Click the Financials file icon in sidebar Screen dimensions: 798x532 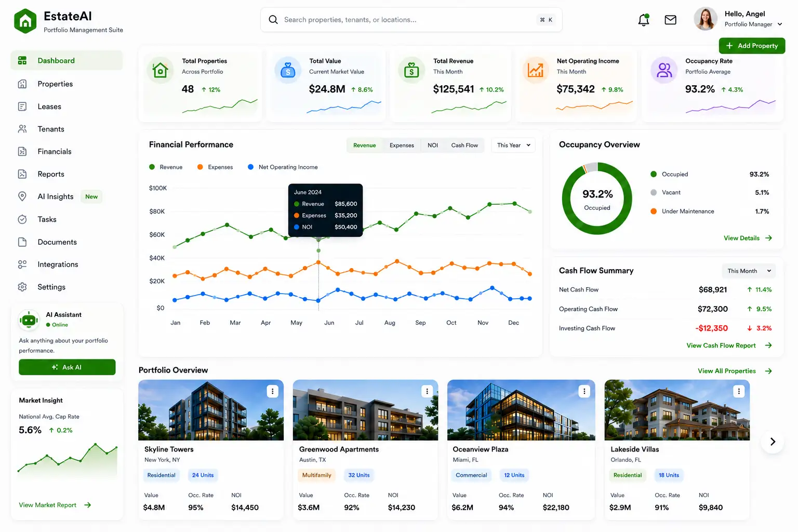tap(22, 151)
